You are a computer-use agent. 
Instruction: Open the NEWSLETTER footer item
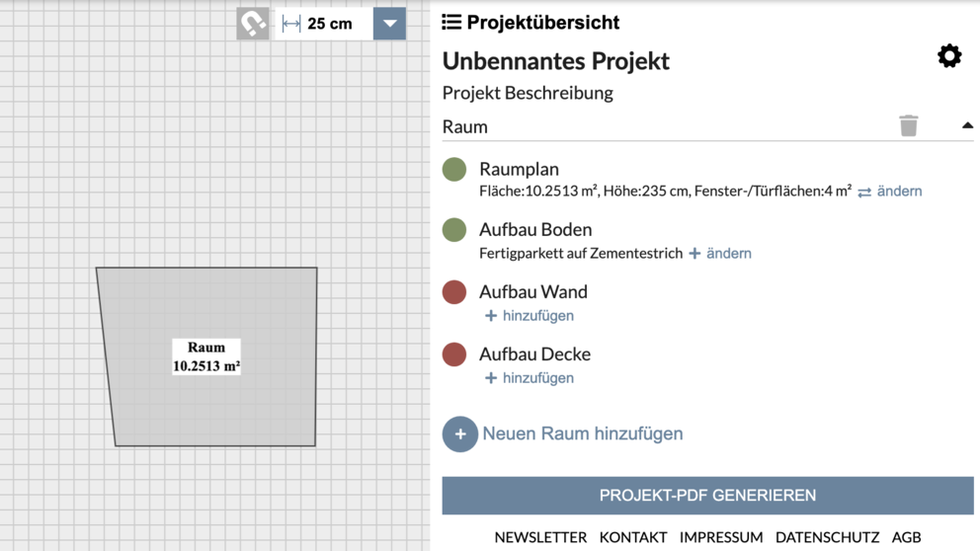[x=540, y=537]
